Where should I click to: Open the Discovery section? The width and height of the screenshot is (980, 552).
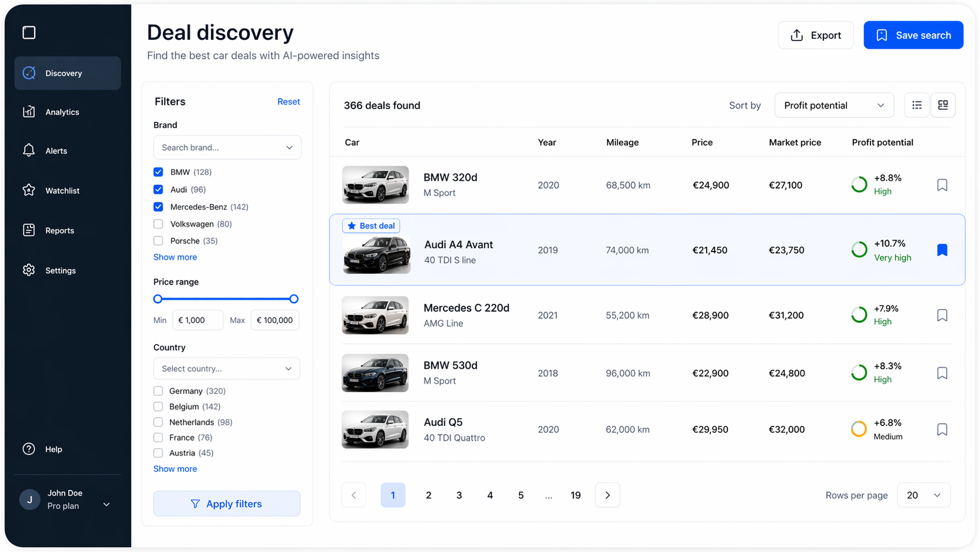click(68, 73)
